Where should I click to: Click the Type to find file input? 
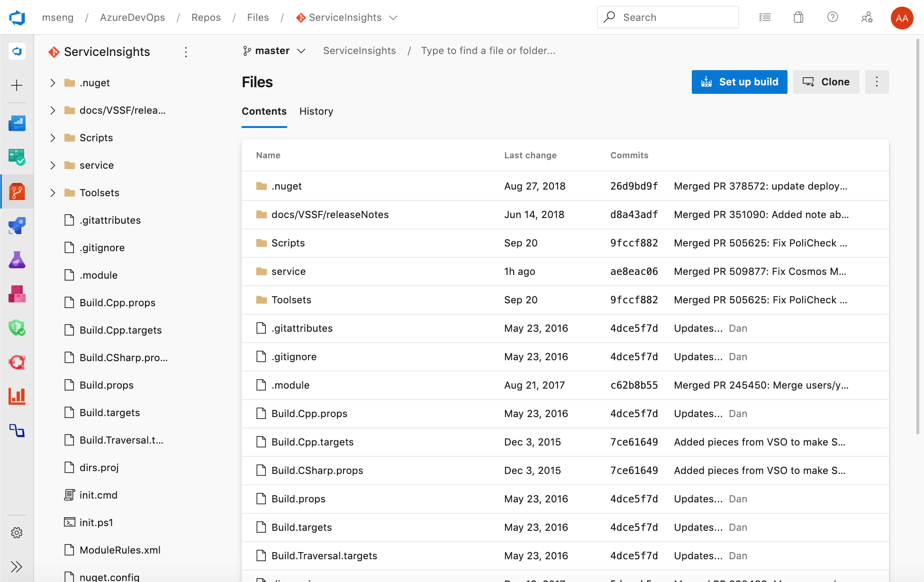(488, 50)
